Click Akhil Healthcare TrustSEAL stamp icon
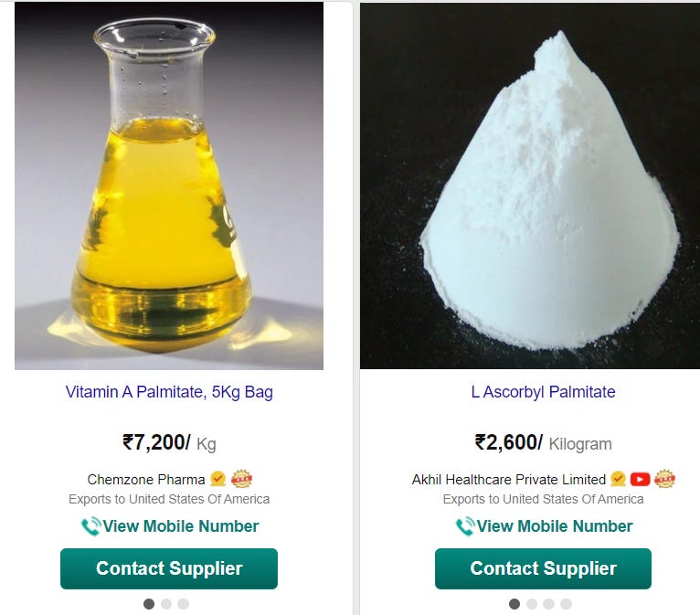This screenshot has height=615, width=700. point(664,479)
